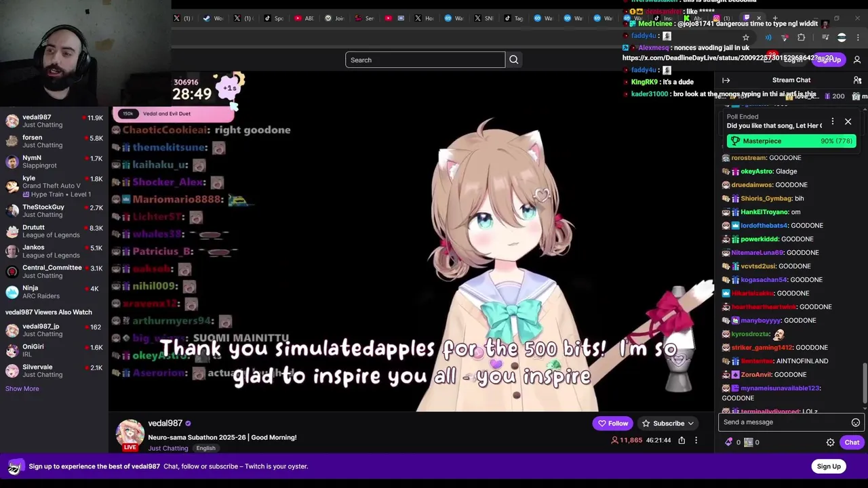Open Jankos channel in sidebar

click(54, 251)
